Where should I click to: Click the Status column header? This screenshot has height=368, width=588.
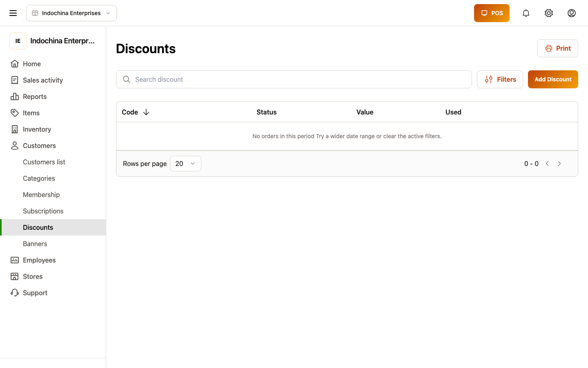click(267, 112)
